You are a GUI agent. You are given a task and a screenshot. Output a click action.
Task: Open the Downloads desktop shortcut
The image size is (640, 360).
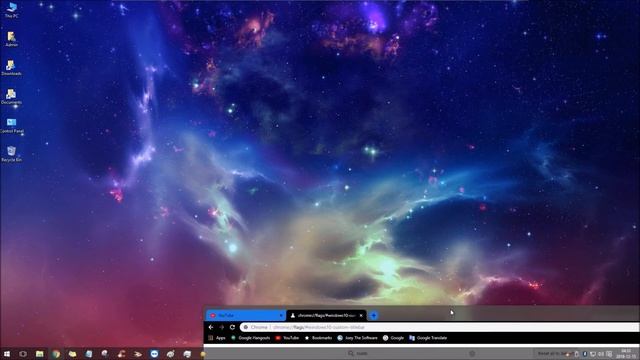click(11, 68)
